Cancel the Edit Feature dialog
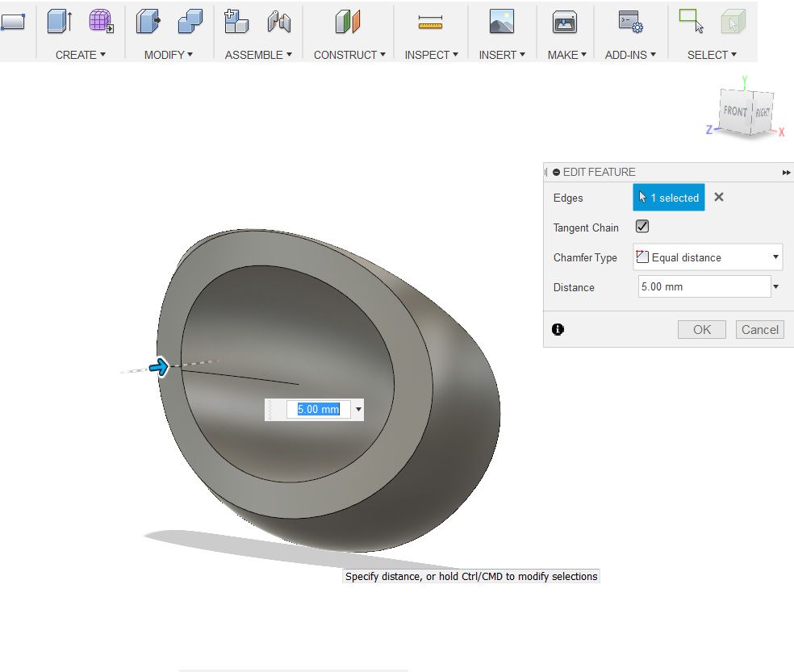794x672 pixels. click(759, 329)
